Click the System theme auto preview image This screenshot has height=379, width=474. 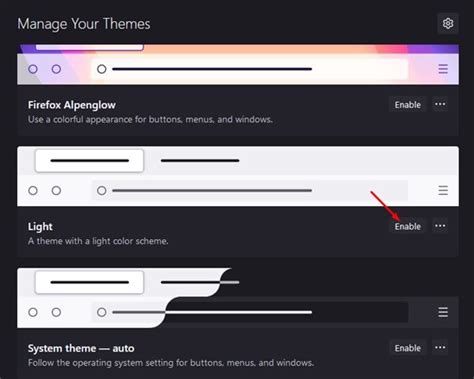click(238, 298)
